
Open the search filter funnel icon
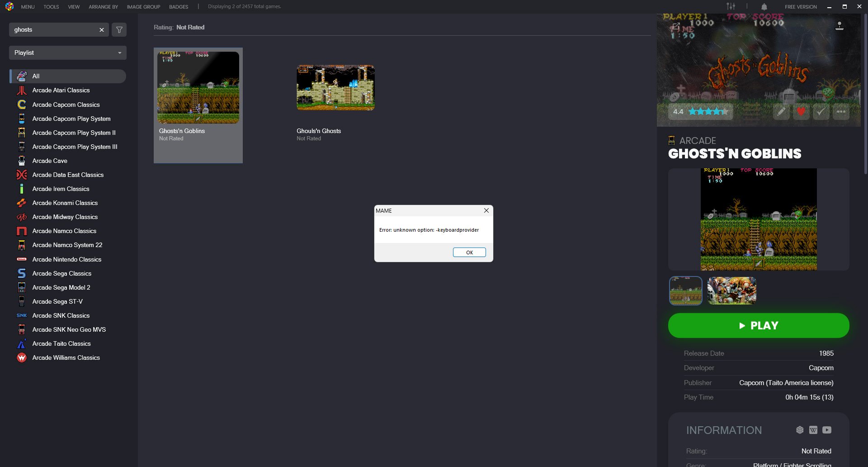(119, 30)
